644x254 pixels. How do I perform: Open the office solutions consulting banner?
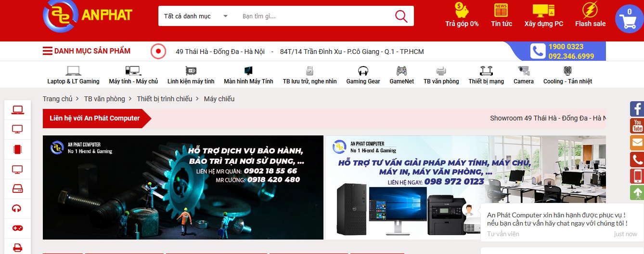tap(466, 187)
